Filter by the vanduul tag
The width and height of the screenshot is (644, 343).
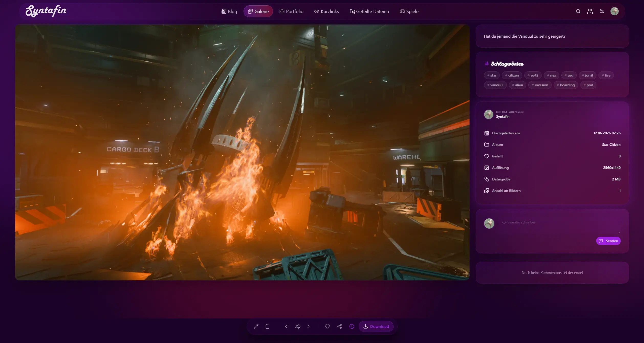pos(495,85)
